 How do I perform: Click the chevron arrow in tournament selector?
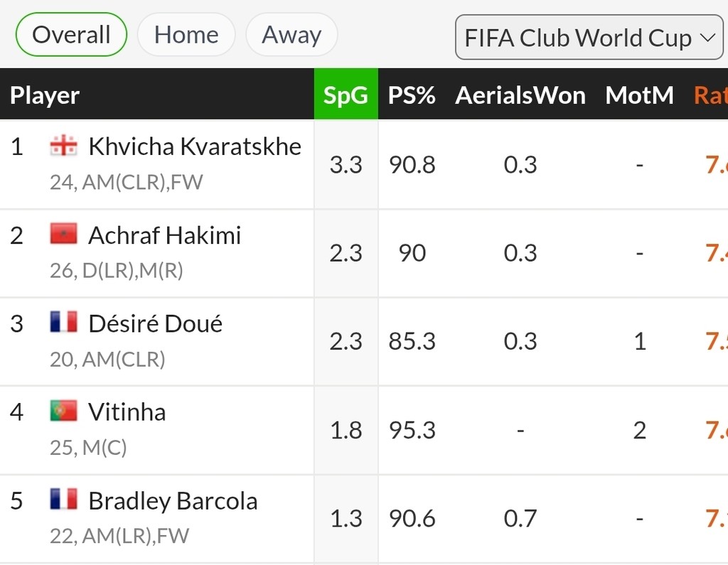coord(707,38)
